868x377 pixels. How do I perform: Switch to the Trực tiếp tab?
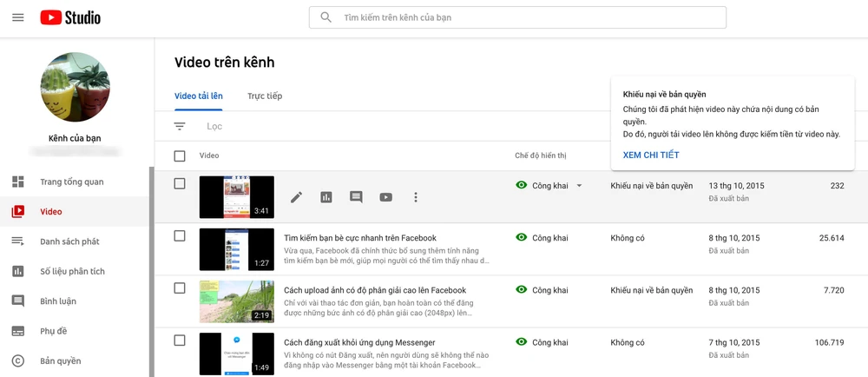(265, 96)
